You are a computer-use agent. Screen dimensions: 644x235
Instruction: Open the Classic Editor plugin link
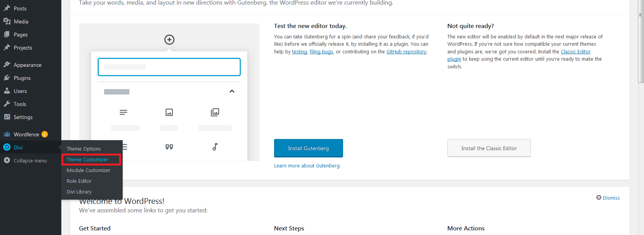coord(576,52)
